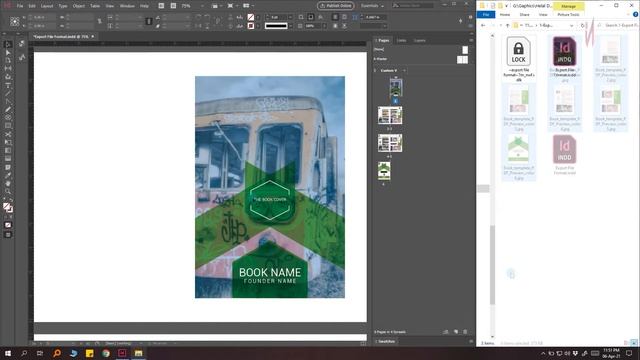The width and height of the screenshot is (640, 360).
Task: Click the stroke color swatch in Control panel
Action: (251, 26)
